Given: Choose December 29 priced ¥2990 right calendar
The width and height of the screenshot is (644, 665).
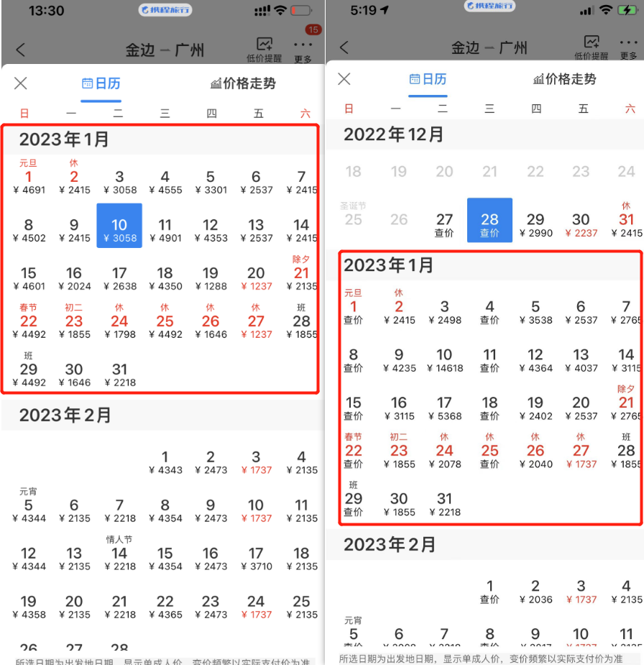Looking at the screenshot, I should 535,225.
